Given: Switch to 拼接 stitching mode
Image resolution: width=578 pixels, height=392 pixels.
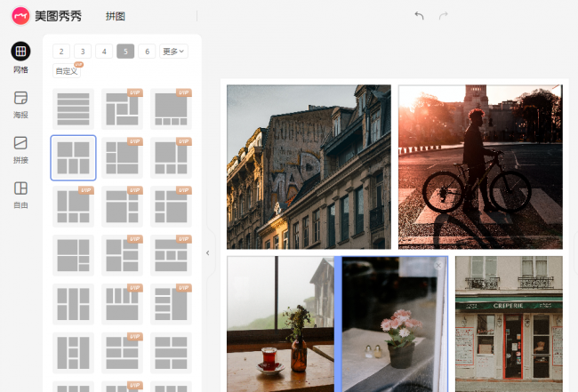Looking at the screenshot, I should pyautogui.click(x=20, y=150).
